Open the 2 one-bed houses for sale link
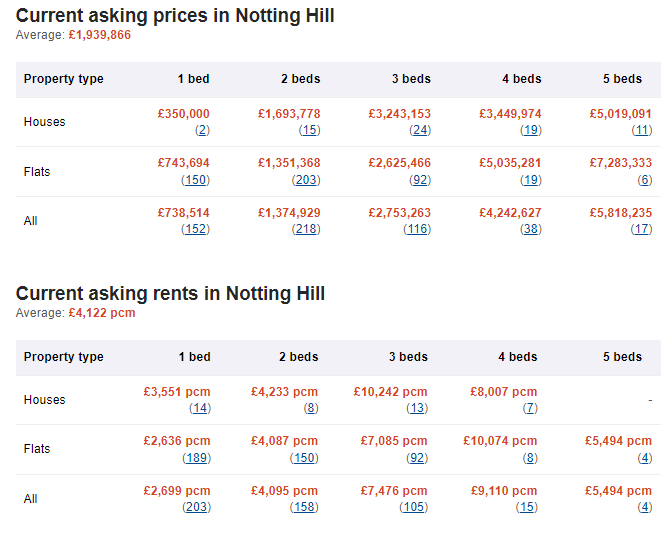Image resolution: width=665 pixels, height=541 pixels. coord(202,130)
